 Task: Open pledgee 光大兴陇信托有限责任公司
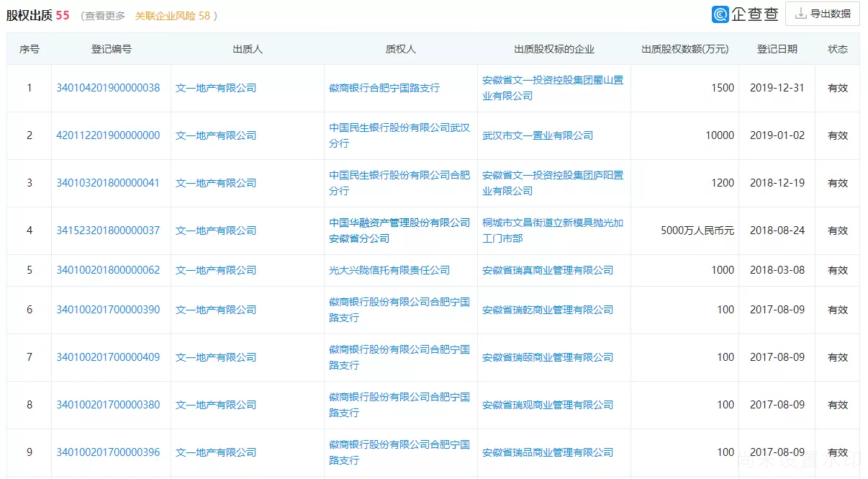click(389, 270)
